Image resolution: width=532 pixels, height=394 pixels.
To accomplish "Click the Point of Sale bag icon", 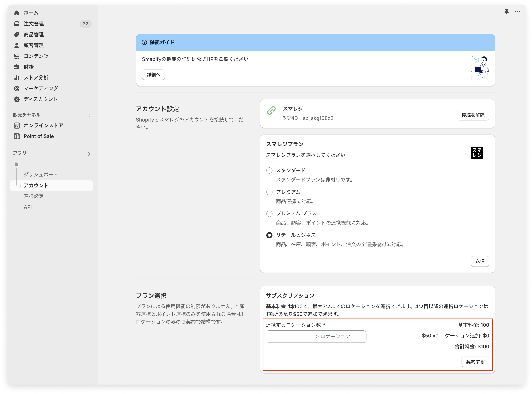I will click(x=17, y=136).
